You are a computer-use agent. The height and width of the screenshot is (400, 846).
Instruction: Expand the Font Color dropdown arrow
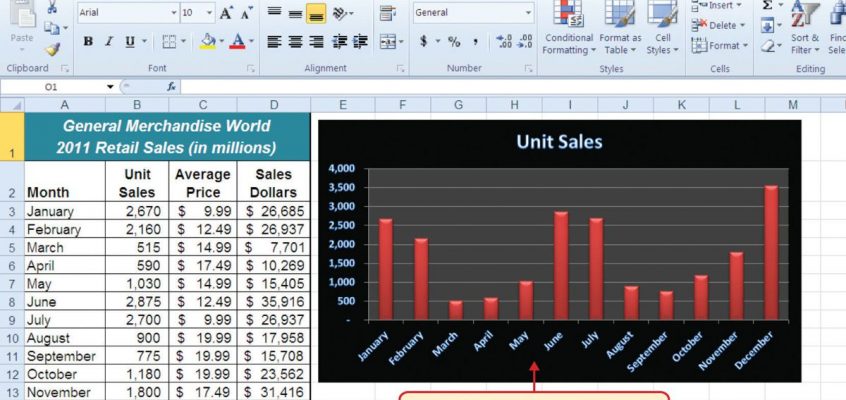(251, 41)
